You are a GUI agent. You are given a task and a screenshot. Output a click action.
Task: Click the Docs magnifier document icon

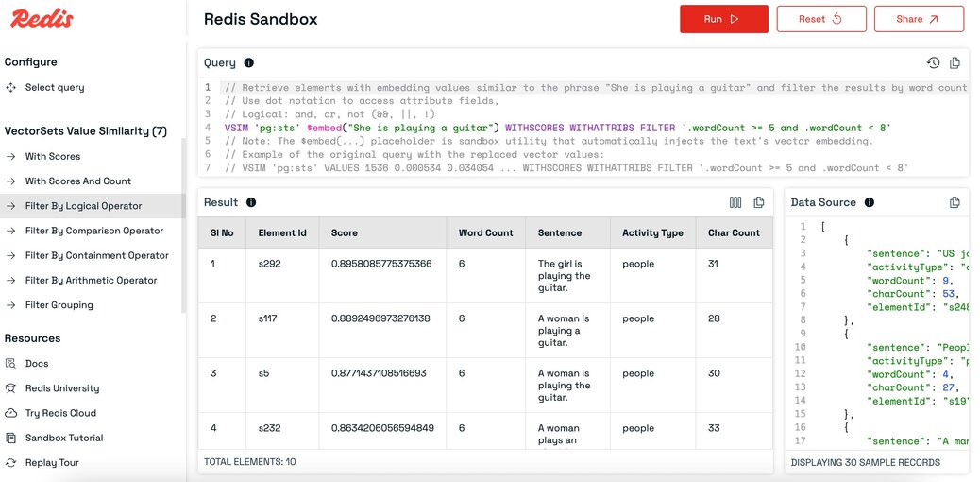coord(10,364)
